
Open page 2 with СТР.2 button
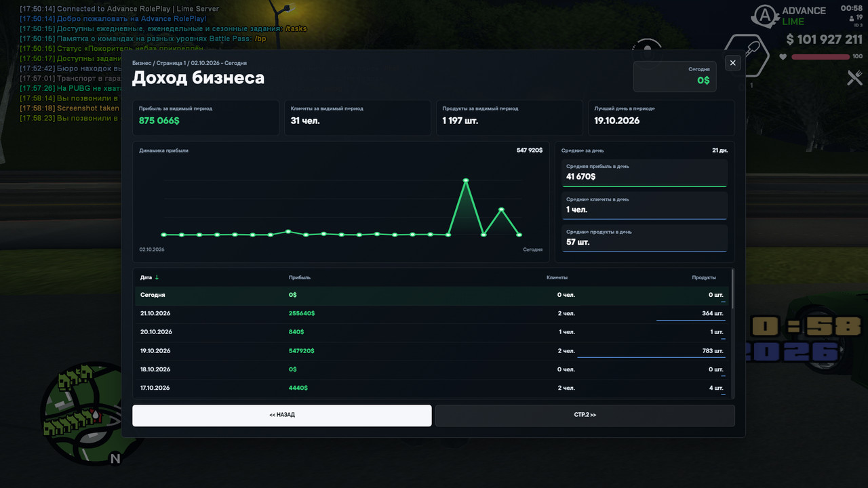pos(585,415)
